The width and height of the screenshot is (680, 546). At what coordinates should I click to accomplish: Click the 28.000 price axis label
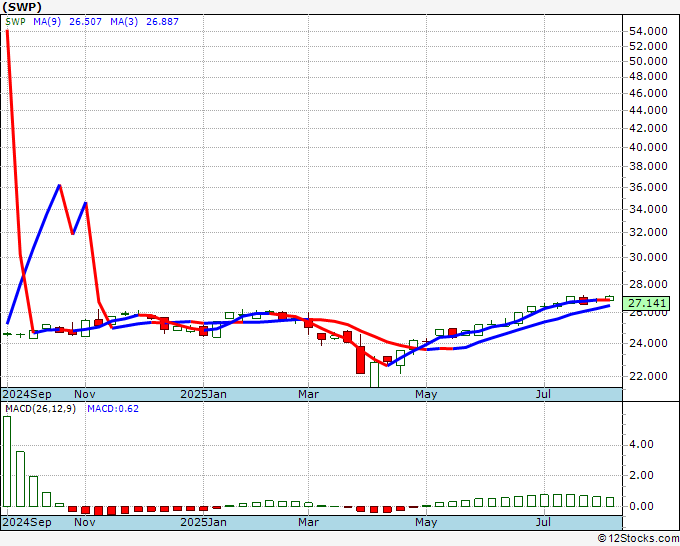click(648, 284)
